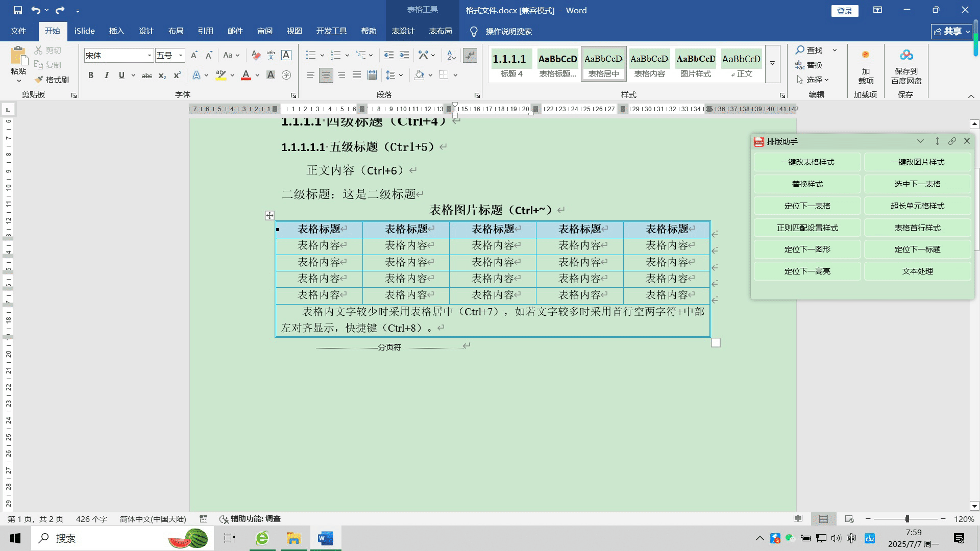Open the bullet list dropdown arrow
This screenshot has height=551, width=980.
coord(322,55)
